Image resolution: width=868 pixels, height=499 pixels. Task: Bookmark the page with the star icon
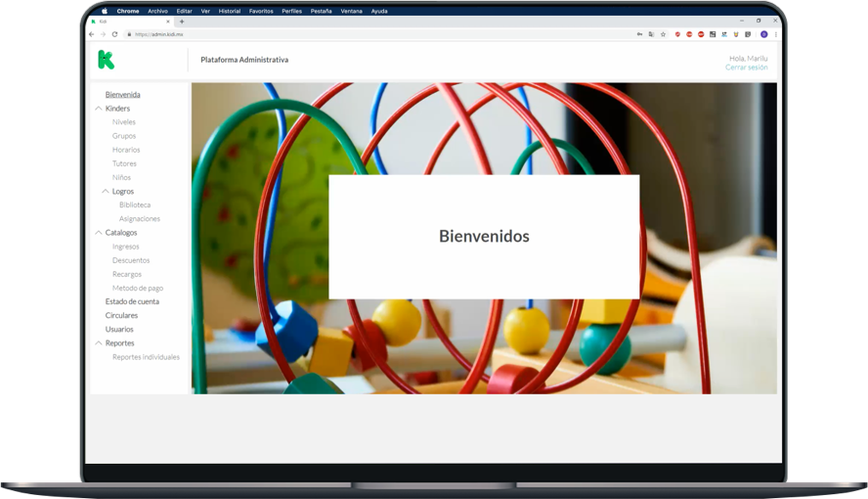coord(663,34)
